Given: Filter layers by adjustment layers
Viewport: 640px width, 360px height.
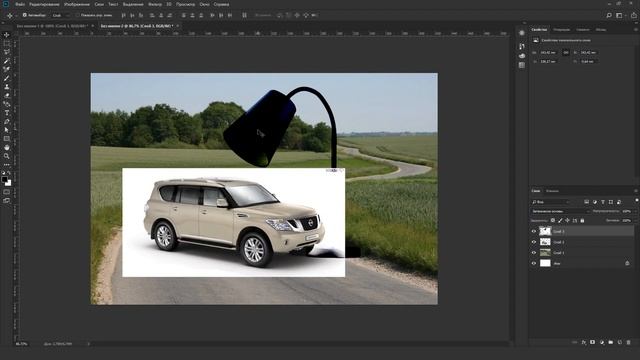Looking at the screenshot, I should (x=595, y=202).
